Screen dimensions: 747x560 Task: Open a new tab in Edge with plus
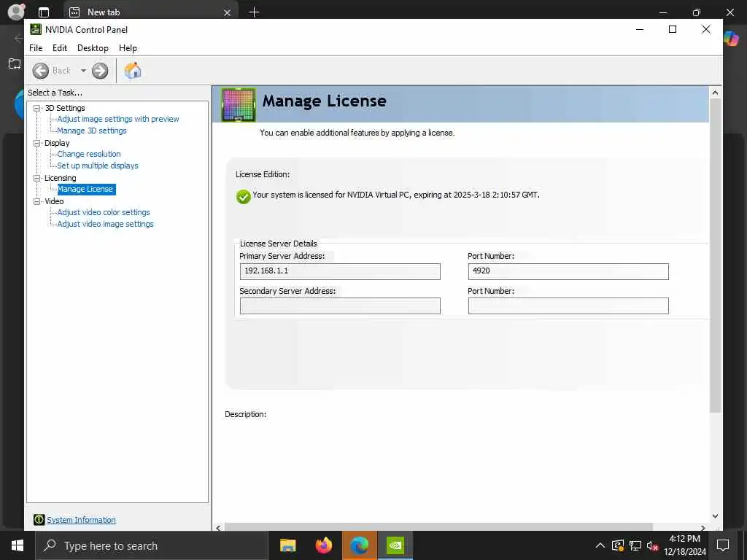point(255,12)
